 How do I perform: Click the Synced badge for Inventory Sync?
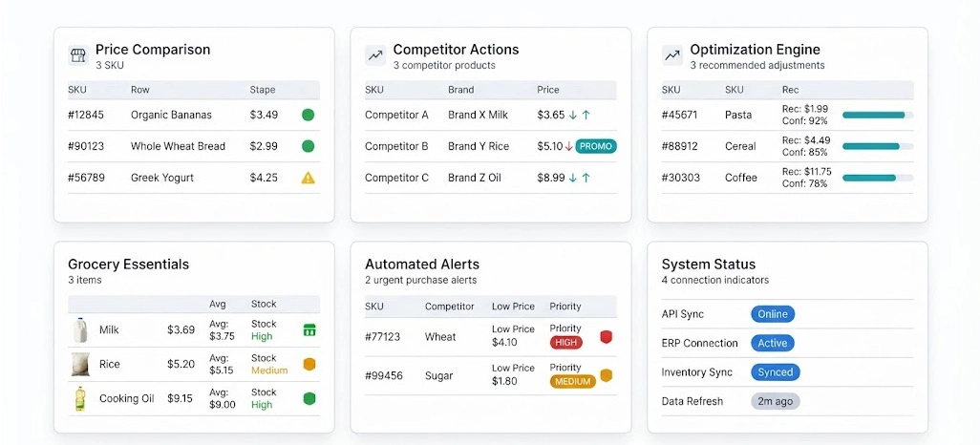coord(775,371)
